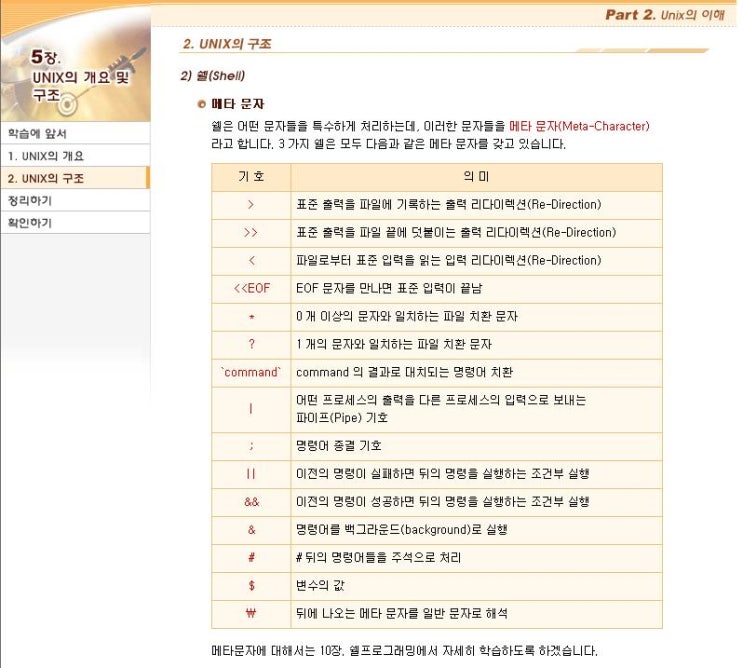Image resolution: width=743 pixels, height=668 pixels.
Task: Click the 메타 문자 bullet icon
Action: tap(201, 104)
